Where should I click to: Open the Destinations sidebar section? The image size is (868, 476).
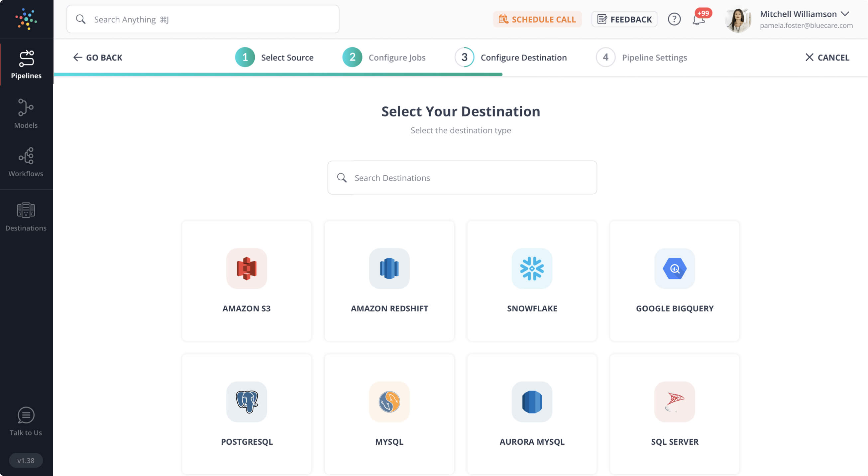pyautogui.click(x=26, y=217)
